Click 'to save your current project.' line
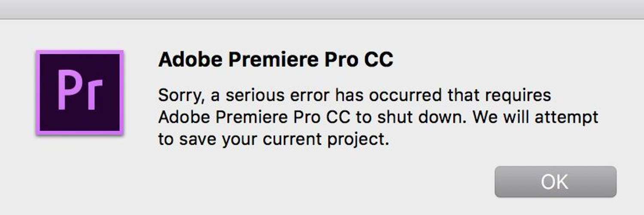This screenshot has height=215, width=644. pos(273,140)
